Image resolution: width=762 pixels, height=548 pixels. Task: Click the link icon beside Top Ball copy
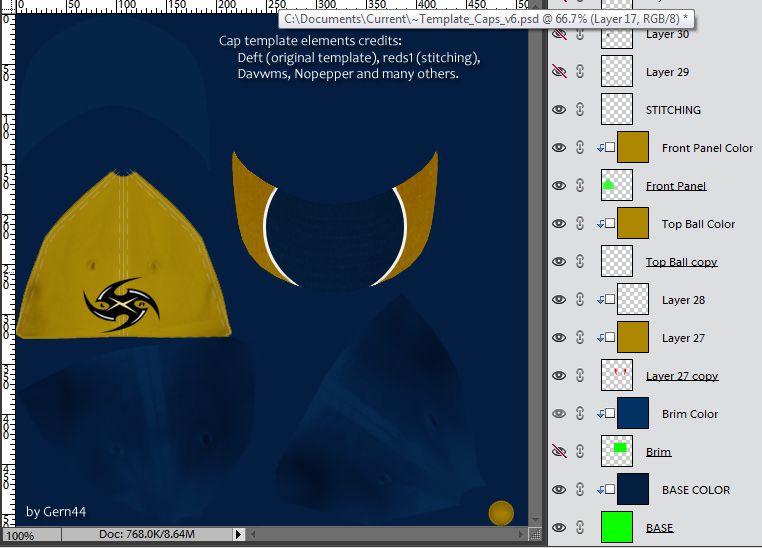coord(580,262)
